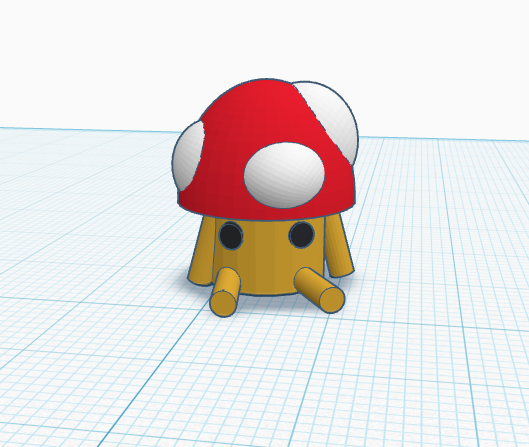Click the mushroom's left black eye

coord(230,235)
